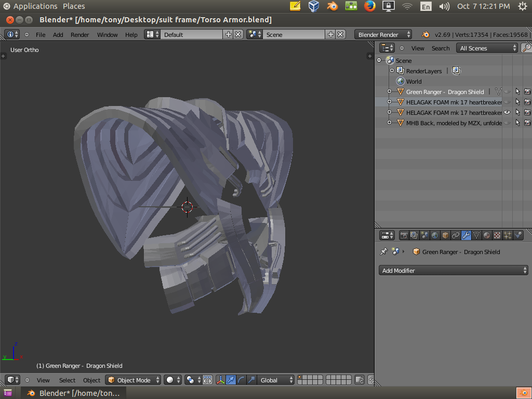Open the Places menu in top panel
The image size is (532, 399).
74,6
